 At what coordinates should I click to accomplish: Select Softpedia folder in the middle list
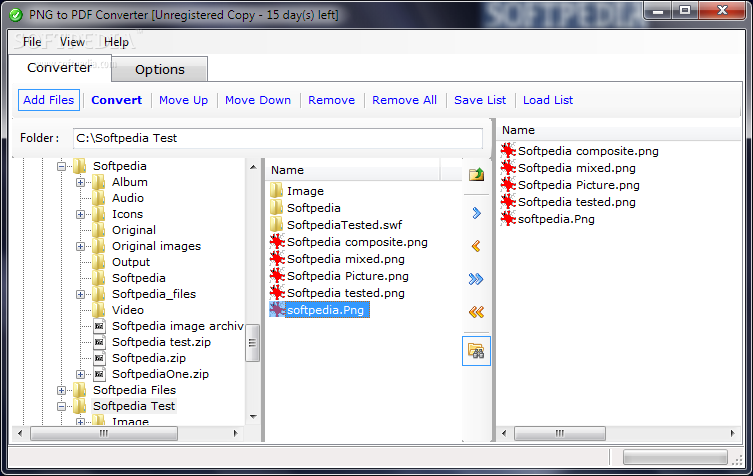click(314, 208)
